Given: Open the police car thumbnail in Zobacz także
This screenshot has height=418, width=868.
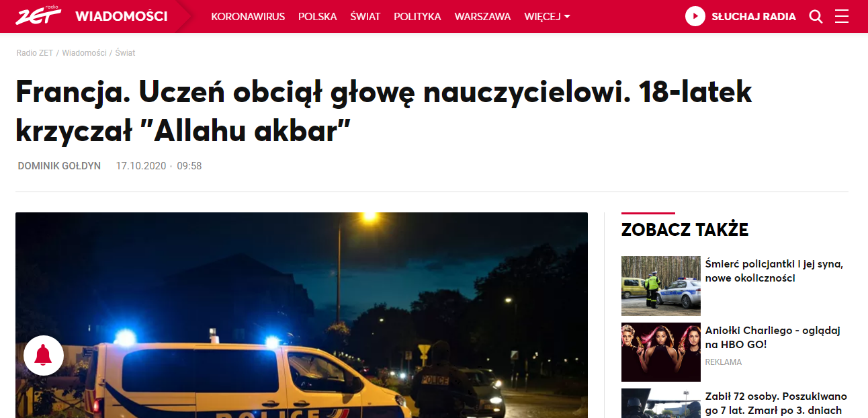Looking at the screenshot, I should [661, 286].
